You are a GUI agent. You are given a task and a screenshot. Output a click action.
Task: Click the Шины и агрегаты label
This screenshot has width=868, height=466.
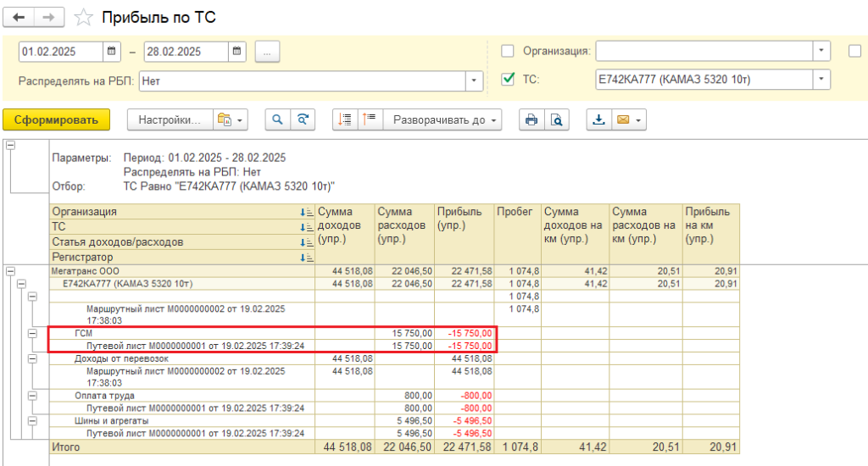pyautogui.click(x=111, y=420)
